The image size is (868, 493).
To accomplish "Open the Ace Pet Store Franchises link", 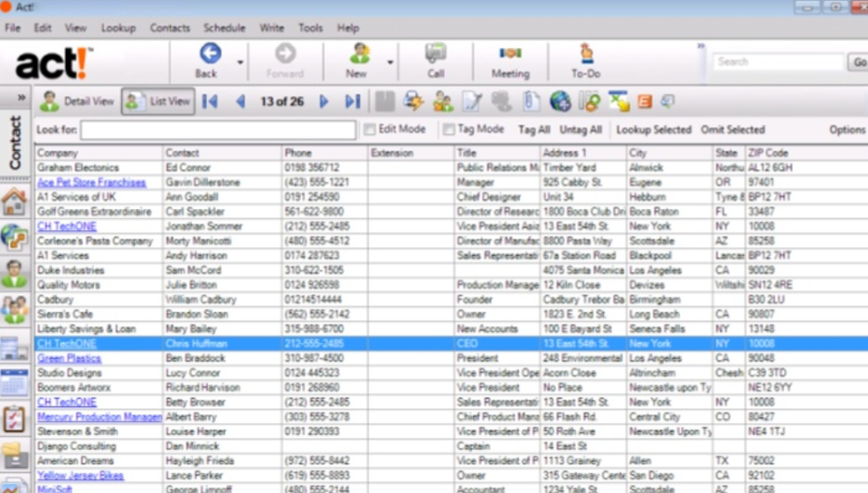I will coord(91,182).
